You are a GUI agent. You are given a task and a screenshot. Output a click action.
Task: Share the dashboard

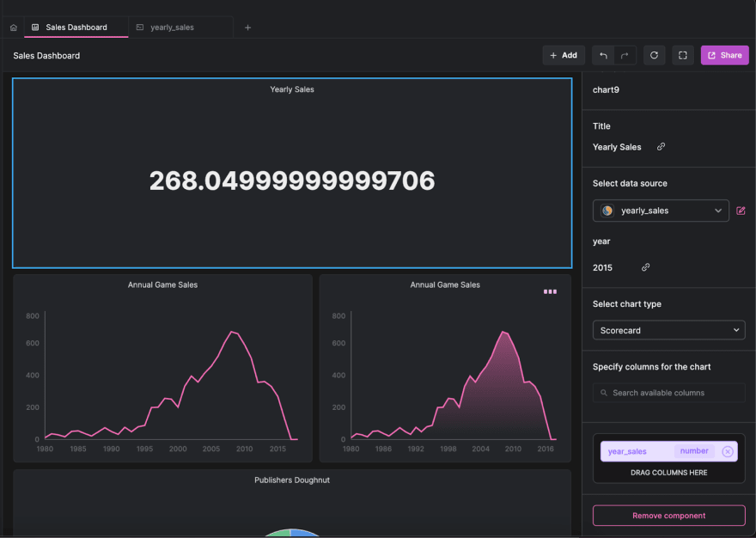coord(725,56)
